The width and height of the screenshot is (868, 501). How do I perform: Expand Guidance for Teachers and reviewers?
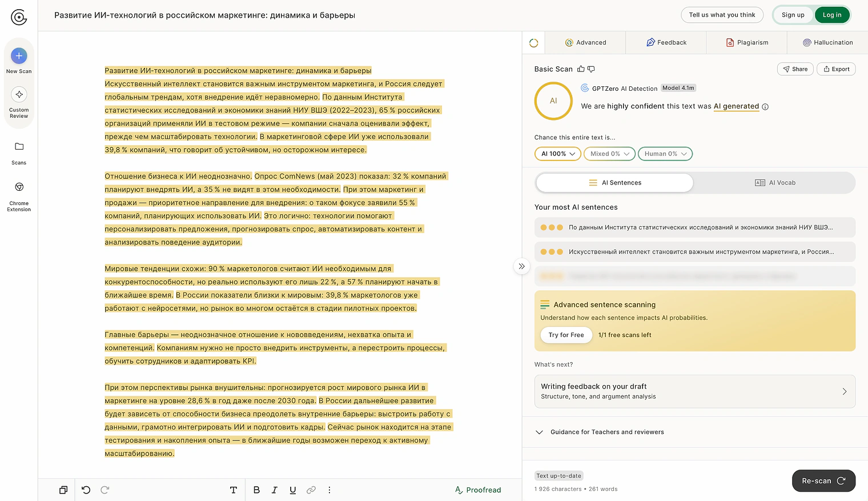[695, 432]
